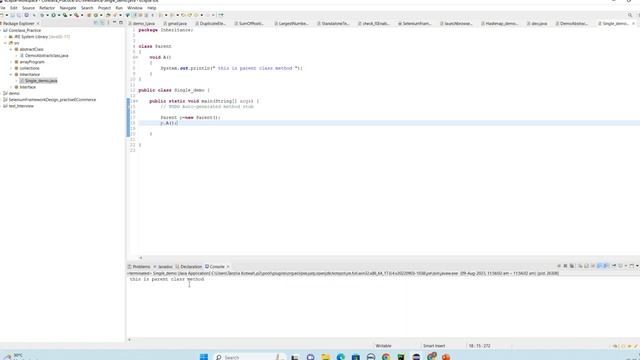Screen dimensions: 640x360
Task: Collapse the Inheritance package
Action: [11, 75]
